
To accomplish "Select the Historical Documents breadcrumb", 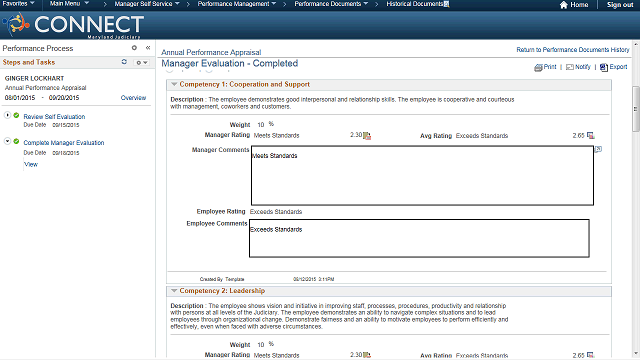I will click(x=414, y=4).
